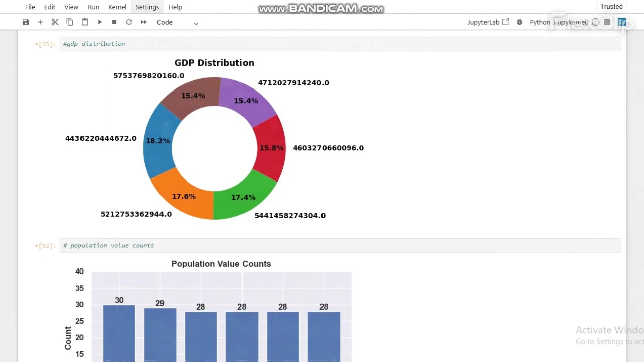
Task: Click the GDP Distribution chart title
Action: coord(214,63)
